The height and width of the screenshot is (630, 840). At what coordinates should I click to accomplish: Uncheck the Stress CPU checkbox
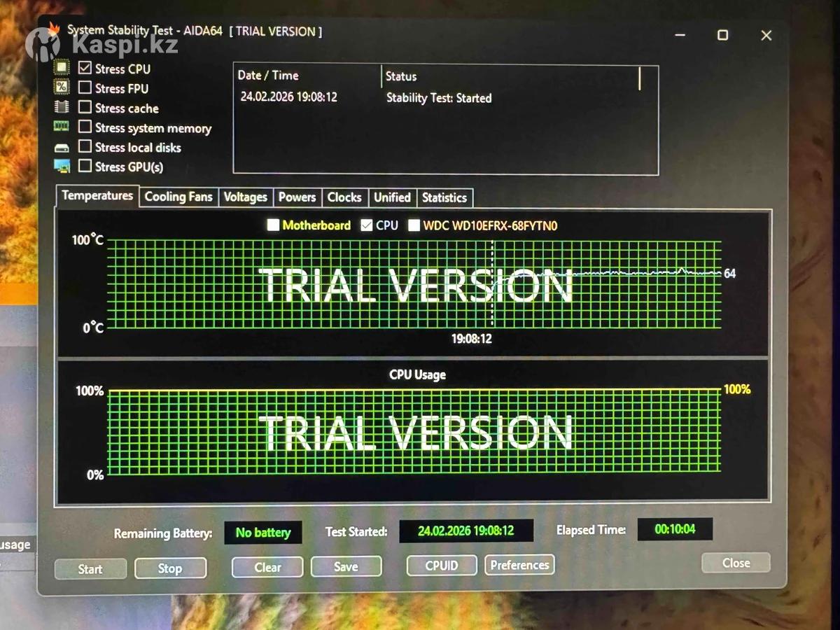(x=85, y=68)
